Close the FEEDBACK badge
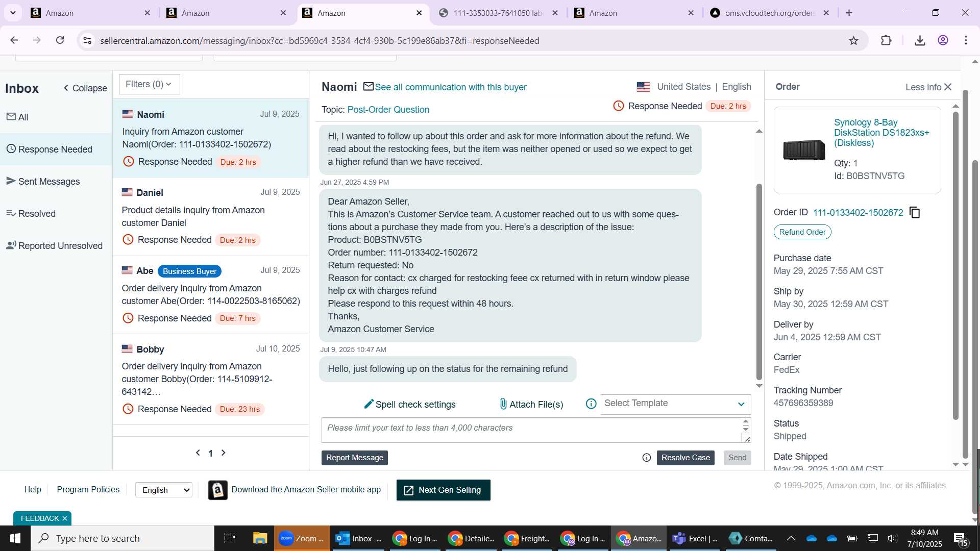Image resolution: width=980 pixels, height=551 pixels. coord(64,518)
